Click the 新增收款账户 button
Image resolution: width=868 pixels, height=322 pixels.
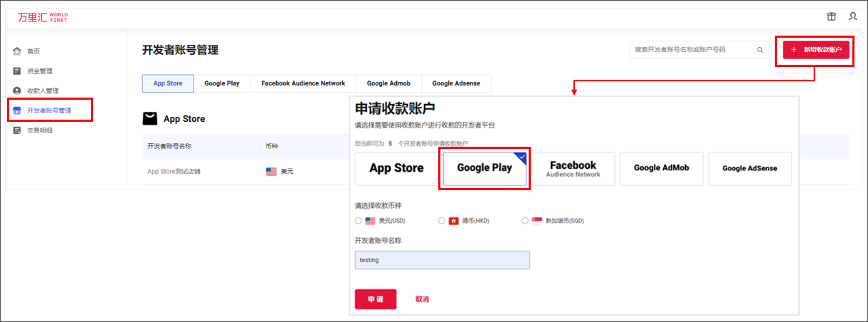pos(816,50)
